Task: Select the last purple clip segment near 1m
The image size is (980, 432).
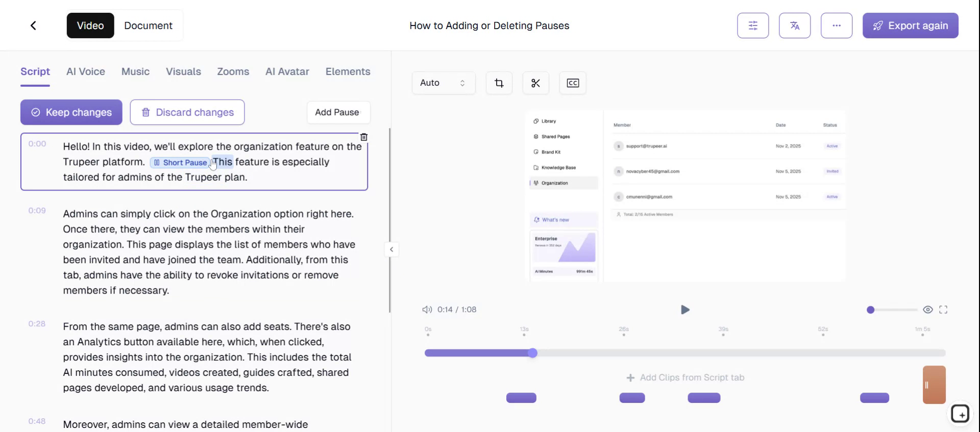Action: pyautogui.click(x=874, y=398)
